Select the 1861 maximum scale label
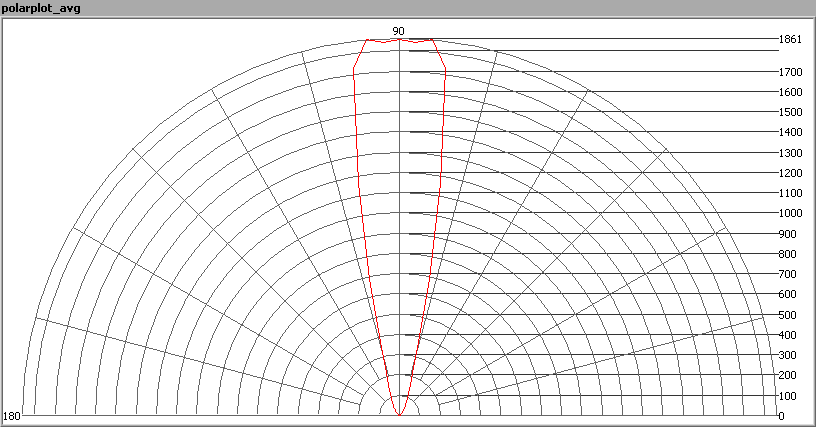The width and height of the screenshot is (816, 427). [x=790, y=40]
